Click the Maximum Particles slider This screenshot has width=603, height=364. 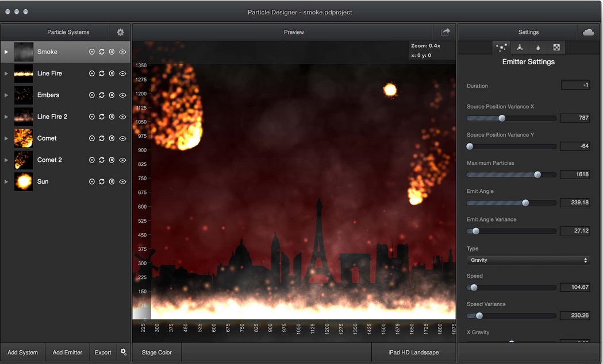pyautogui.click(x=511, y=175)
